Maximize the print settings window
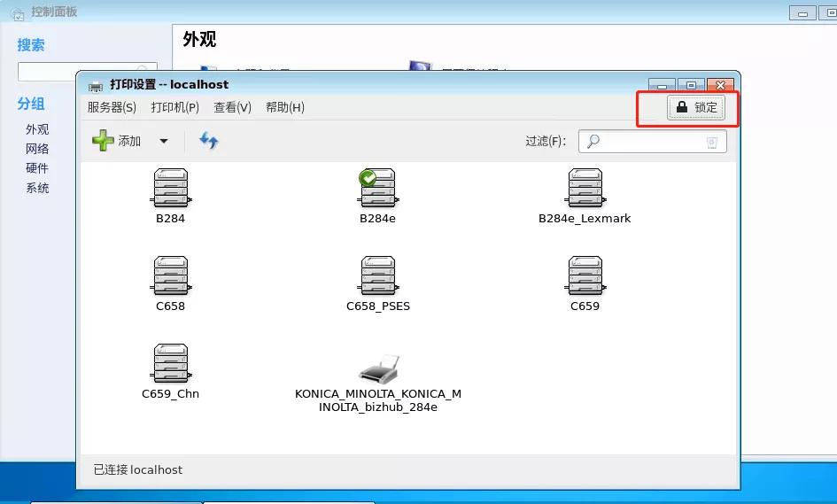 pos(691,86)
